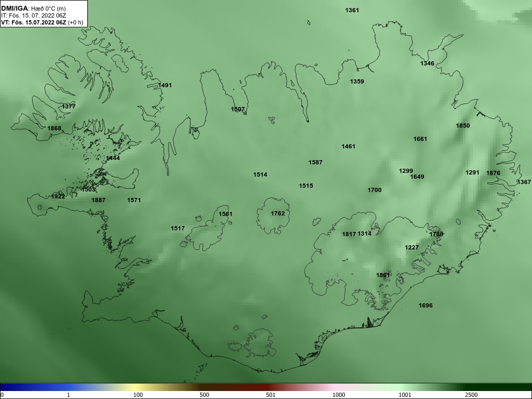This screenshot has height=399, width=532.
Task: Select the 1700 height label
Action: (x=375, y=190)
